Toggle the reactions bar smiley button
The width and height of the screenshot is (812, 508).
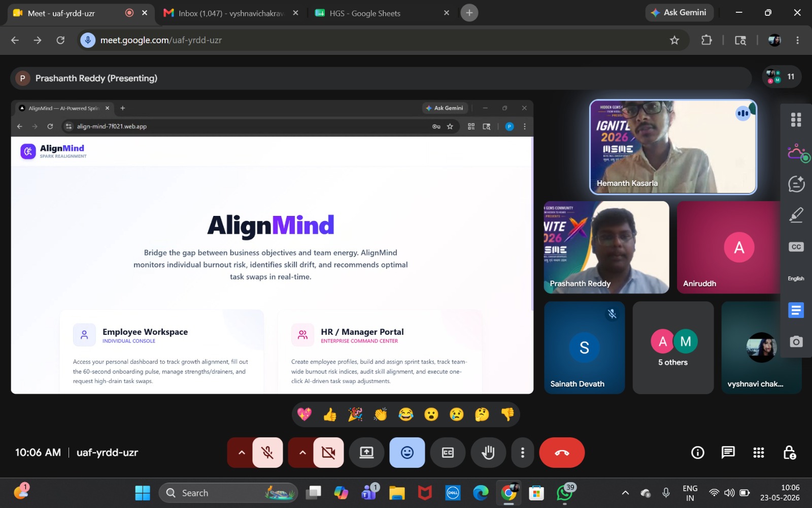407,453
